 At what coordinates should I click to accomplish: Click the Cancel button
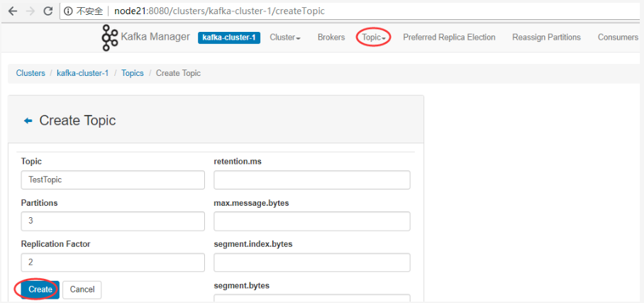coord(82,290)
